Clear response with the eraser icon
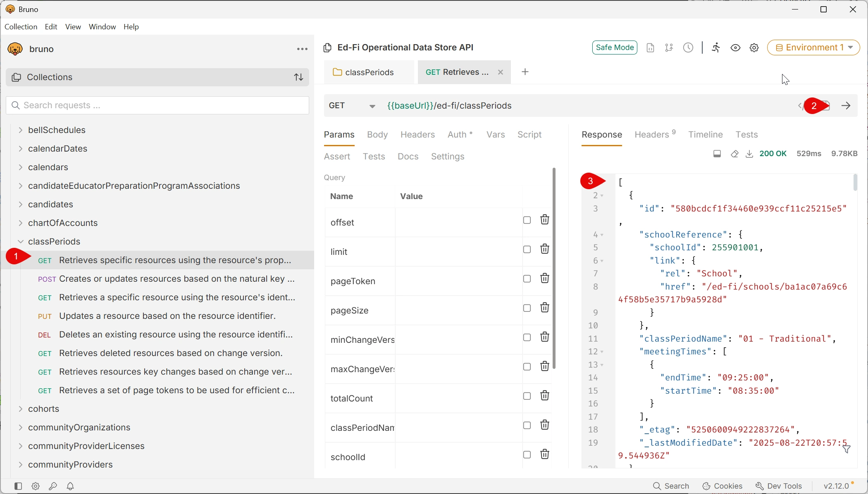The image size is (868, 494). [734, 154]
